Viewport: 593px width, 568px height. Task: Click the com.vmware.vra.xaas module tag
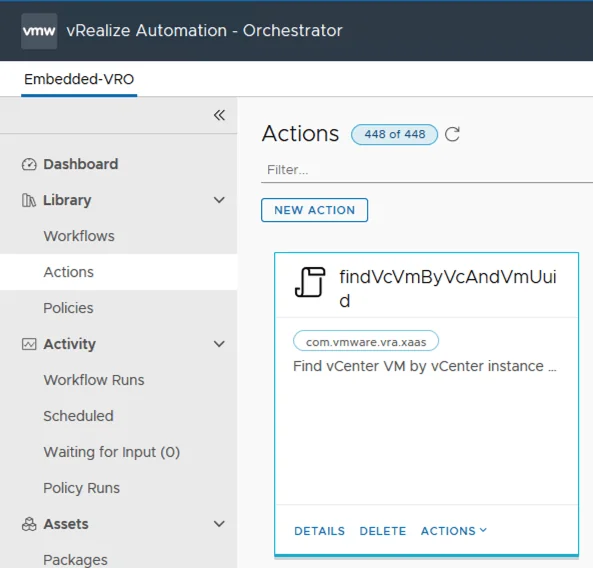[x=366, y=342]
